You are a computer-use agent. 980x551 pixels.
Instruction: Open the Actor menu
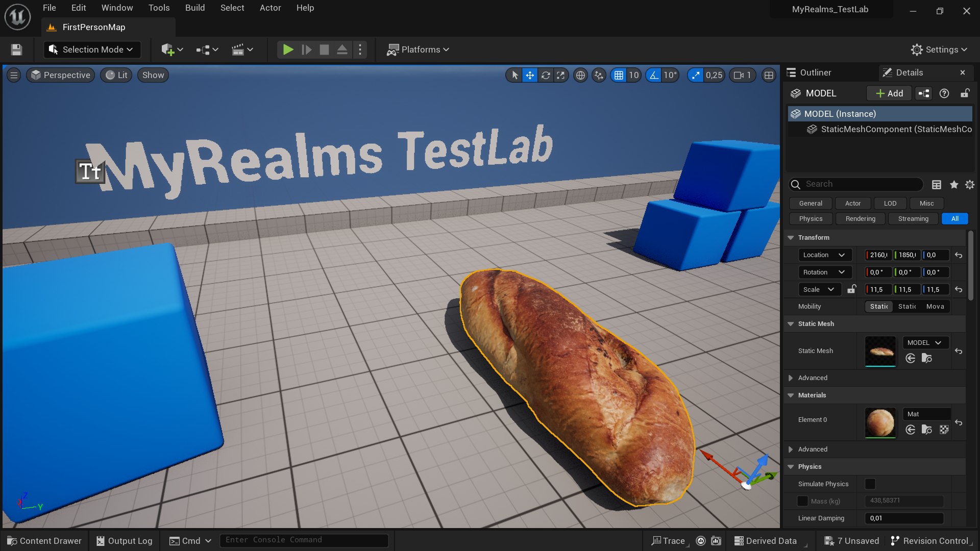click(x=270, y=8)
